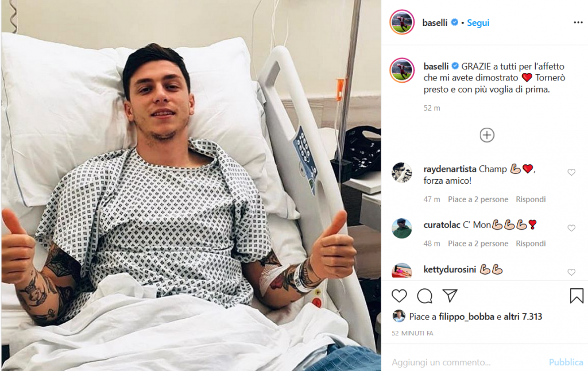This screenshot has width=588, height=371.
Task: Share post via paper plane icon
Action: point(450,296)
